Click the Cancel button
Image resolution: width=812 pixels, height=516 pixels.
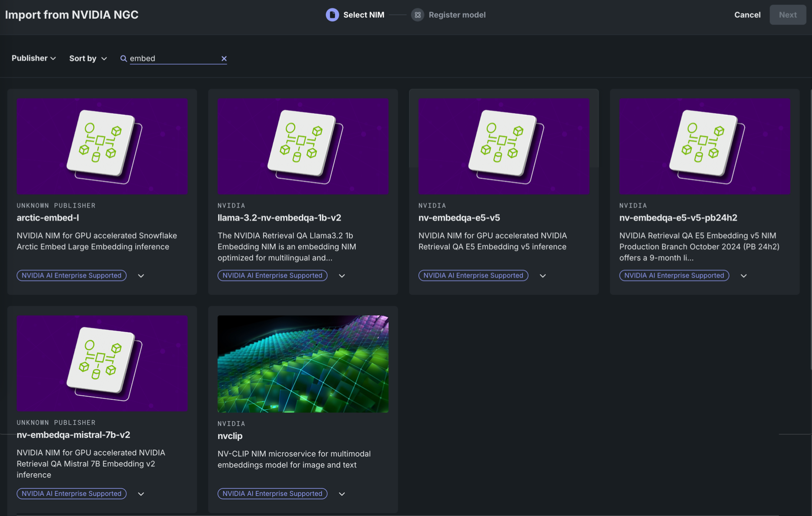747,15
